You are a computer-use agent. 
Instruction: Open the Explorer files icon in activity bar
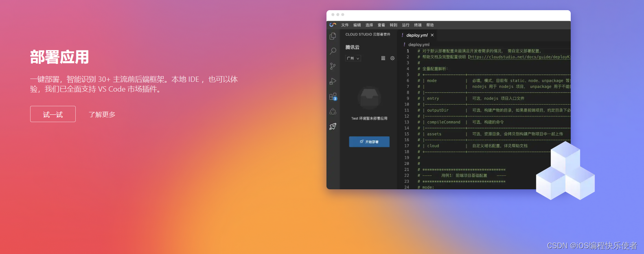[x=333, y=36]
